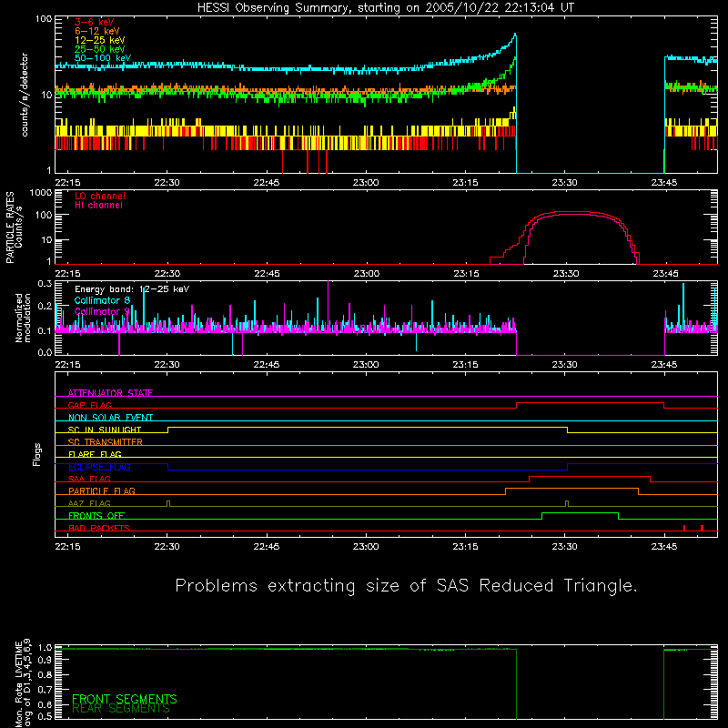728x728 pixels.
Task: Select the LO channel legend label
Action: tap(100, 196)
